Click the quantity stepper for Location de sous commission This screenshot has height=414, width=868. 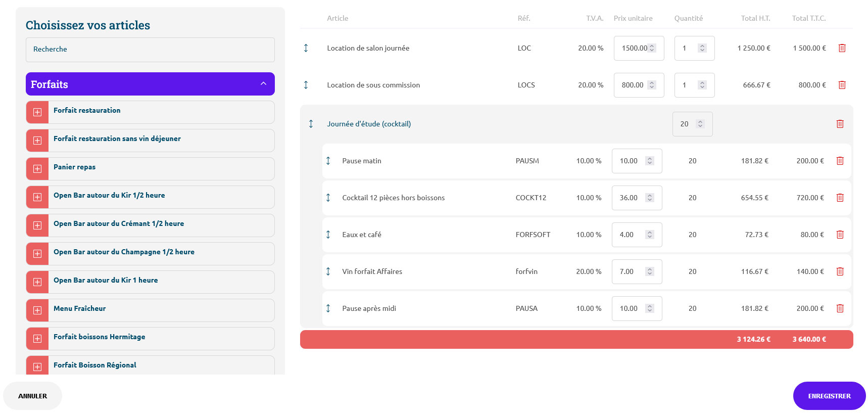702,85
